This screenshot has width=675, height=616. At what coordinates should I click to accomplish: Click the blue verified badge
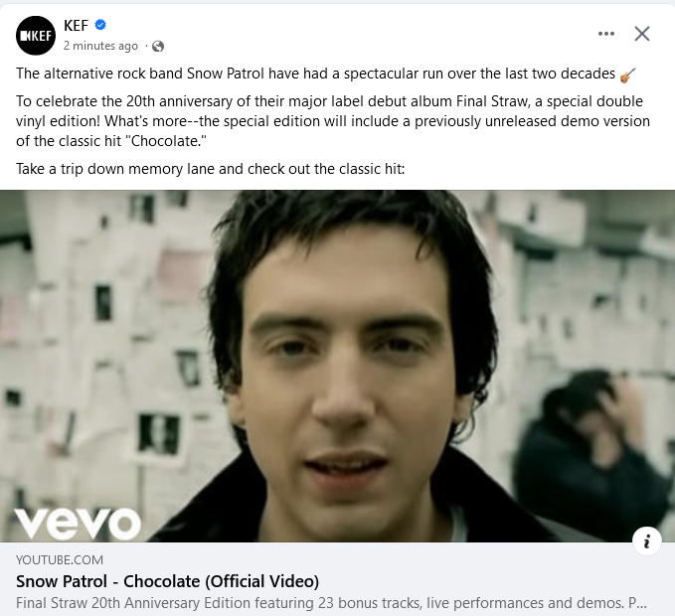[100, 25]
